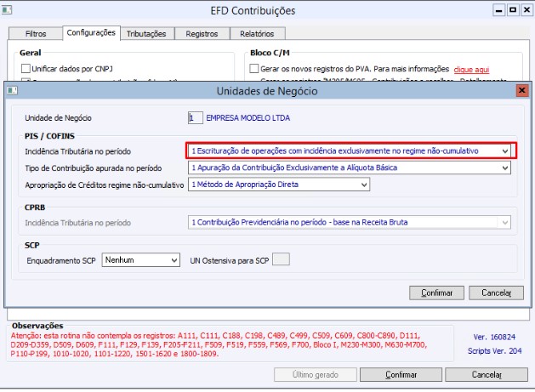Click the 'Bloco C/M' group heading
The image size is (535, 392).
(x=270, y=53)
